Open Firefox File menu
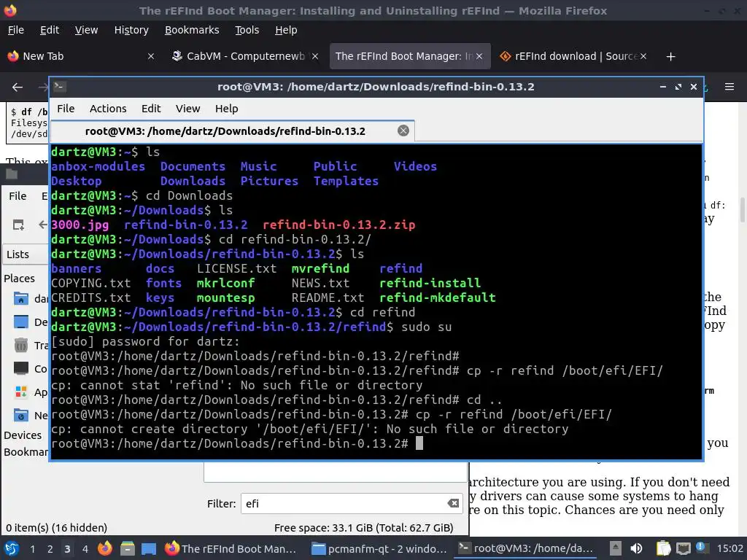 coord(16,30)
